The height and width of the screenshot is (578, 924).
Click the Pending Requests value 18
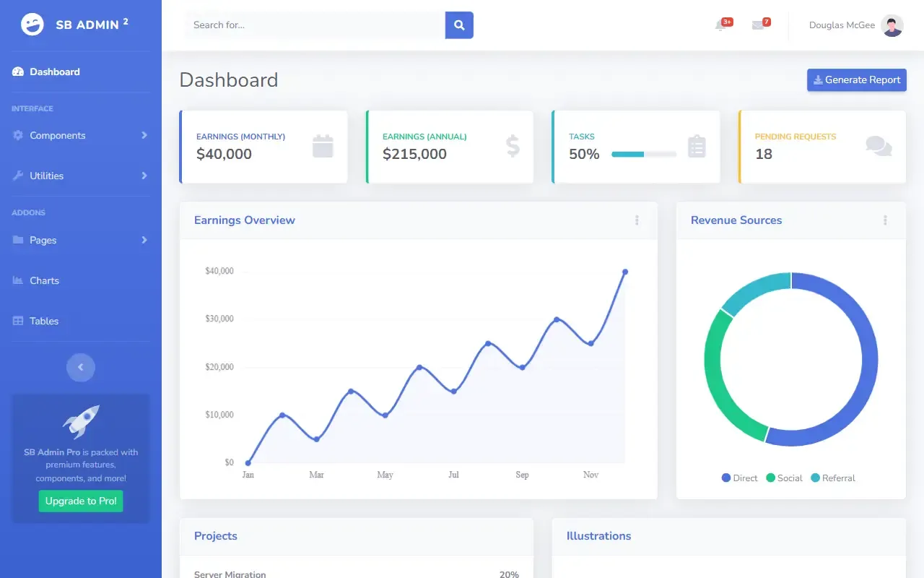click(764, 154)
